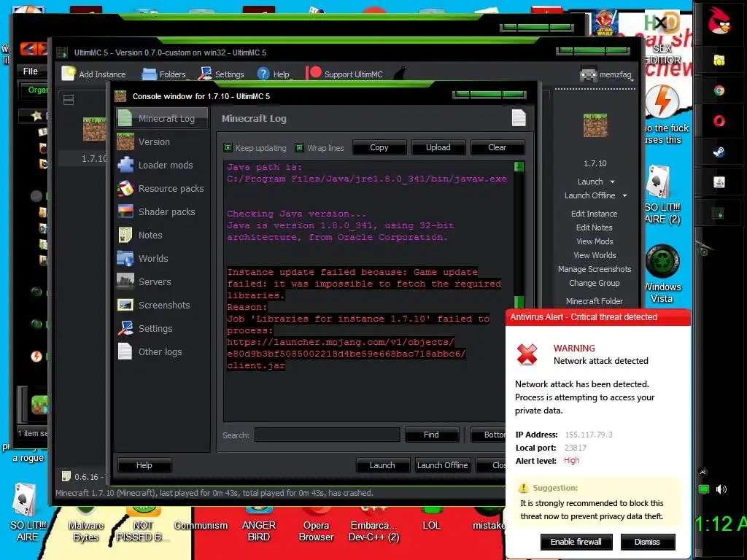Click the document icon beside Minecraft Log heading

519,118
